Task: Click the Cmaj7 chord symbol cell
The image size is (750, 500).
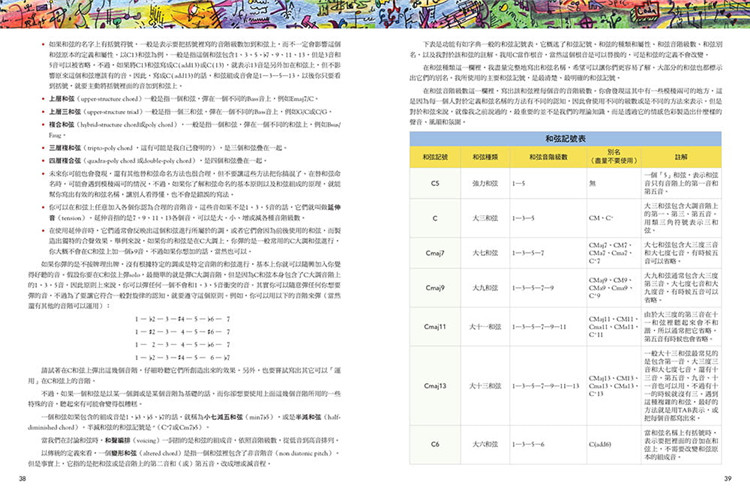Action: (x=435, y=253)
